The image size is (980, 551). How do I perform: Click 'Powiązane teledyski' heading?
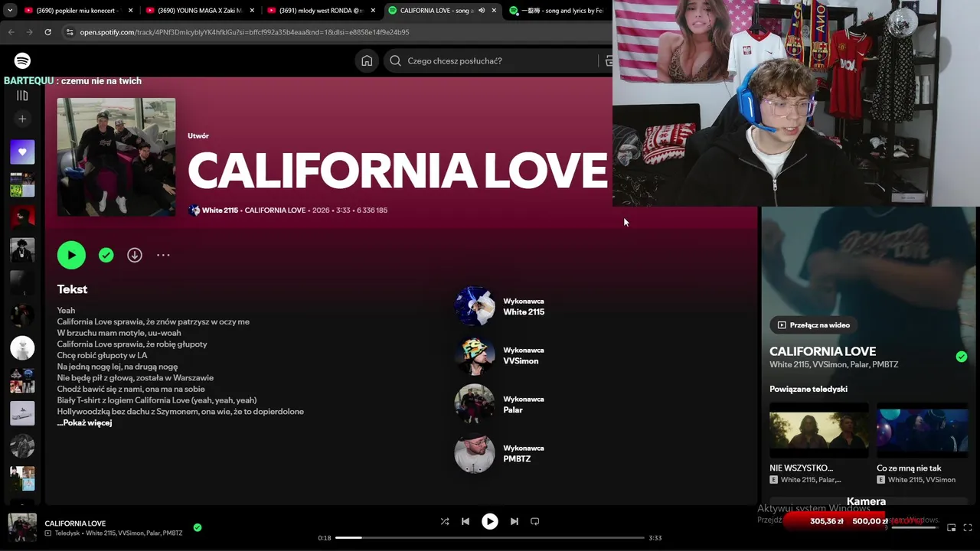pyautogui.click(x=808, y=389)
